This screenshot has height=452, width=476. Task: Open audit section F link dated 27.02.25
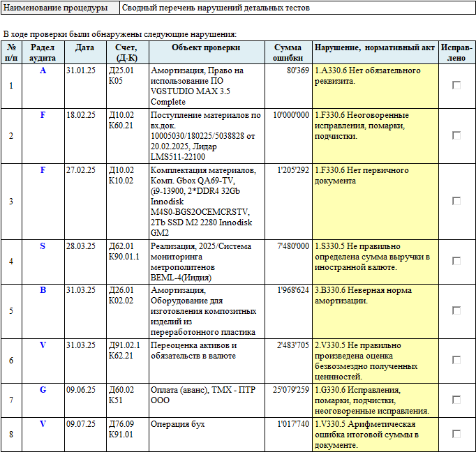click(43, 170)
